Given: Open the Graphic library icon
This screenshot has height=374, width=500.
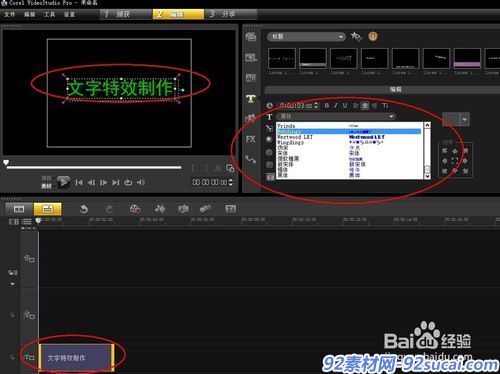Looking at the screenshot, I should point(250,118).
